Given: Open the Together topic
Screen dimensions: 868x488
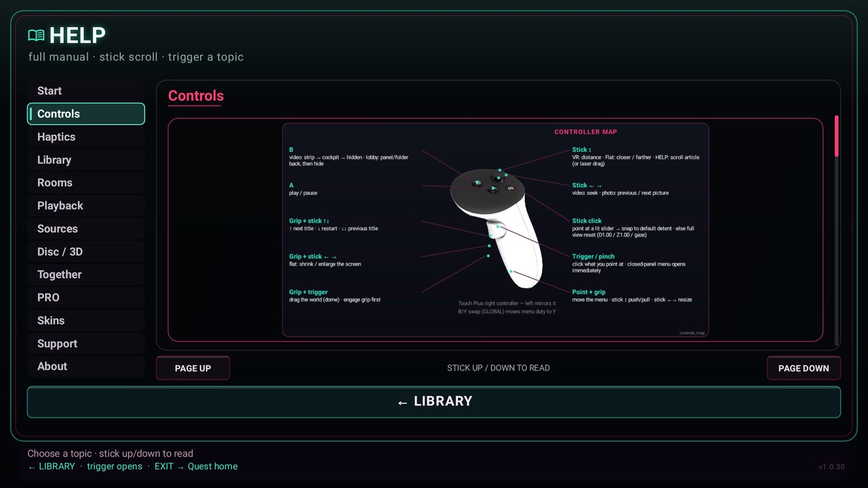Looking at the screenshot, I should tap(86, 274).
